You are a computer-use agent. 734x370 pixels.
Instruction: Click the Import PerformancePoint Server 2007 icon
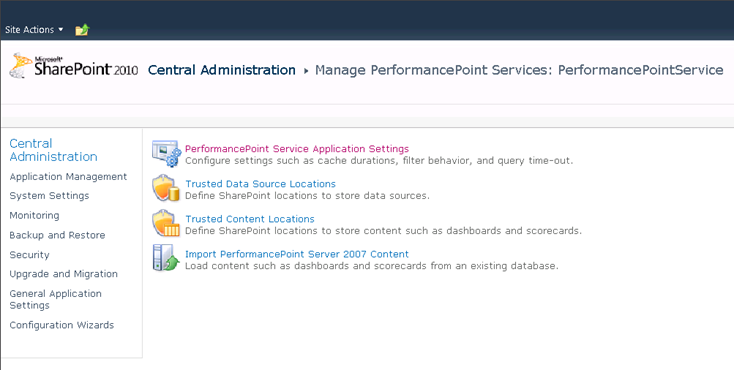pyautogui.click(x=166, y=258)
